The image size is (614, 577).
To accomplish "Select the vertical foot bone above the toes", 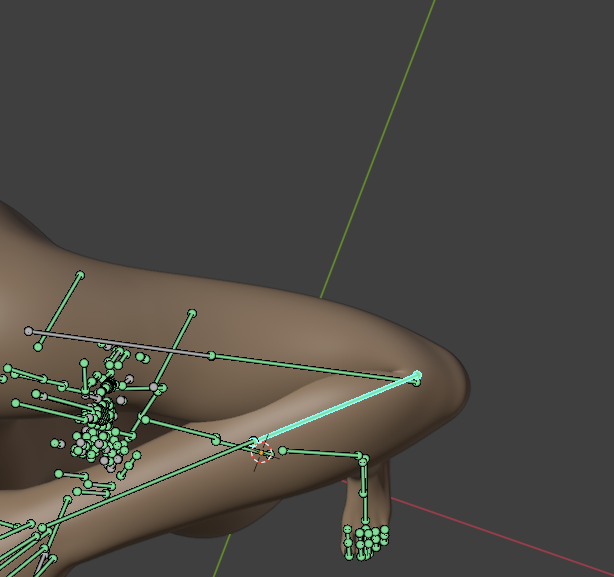I will tap(365, 508).
